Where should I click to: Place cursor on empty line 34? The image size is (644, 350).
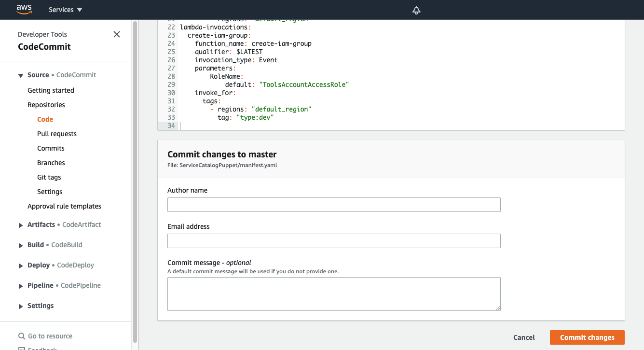[x=402, y=126]
